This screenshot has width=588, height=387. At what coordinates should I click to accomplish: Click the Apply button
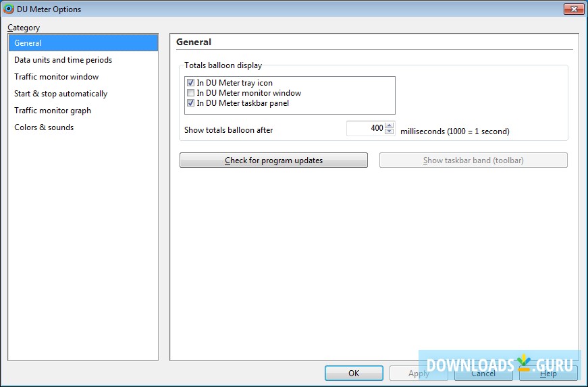tap(419, 373)
